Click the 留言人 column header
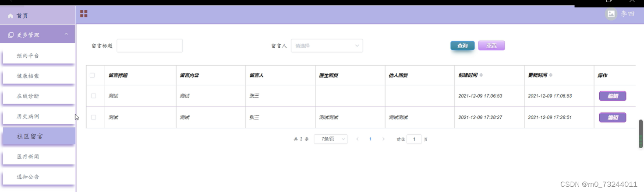Image resolution: width=644 pixels, height=192 pixels. 256,75
